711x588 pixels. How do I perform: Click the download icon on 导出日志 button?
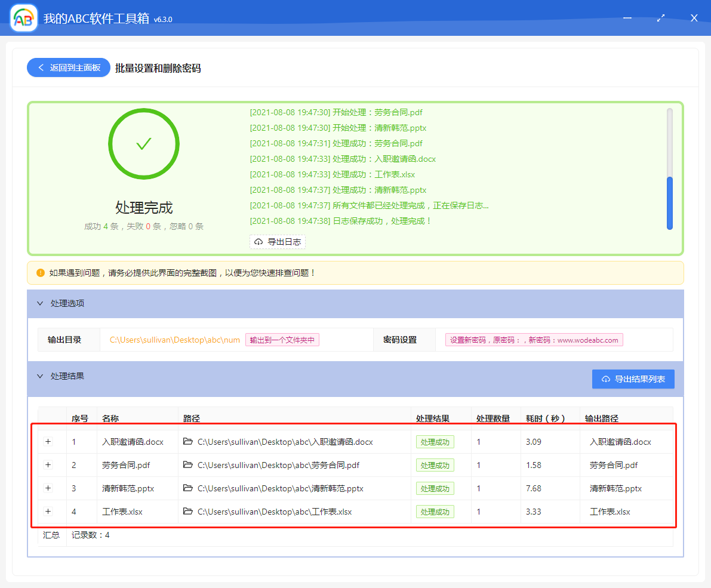point(258,242)
